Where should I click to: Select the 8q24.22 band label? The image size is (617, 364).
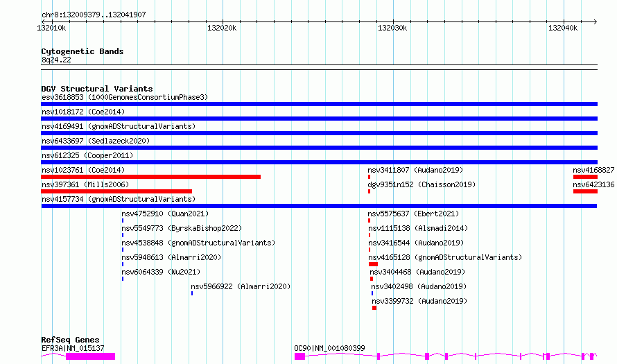click(56, 60)
